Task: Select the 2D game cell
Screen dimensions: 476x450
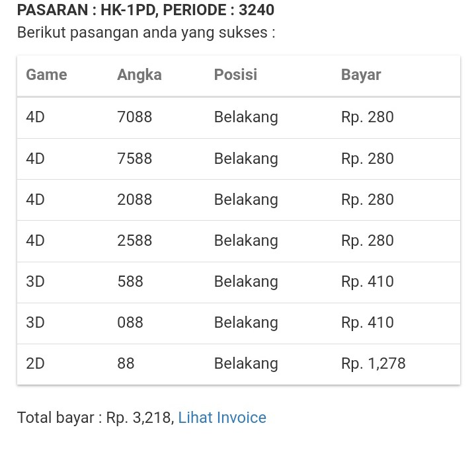Action: point(35,363)
